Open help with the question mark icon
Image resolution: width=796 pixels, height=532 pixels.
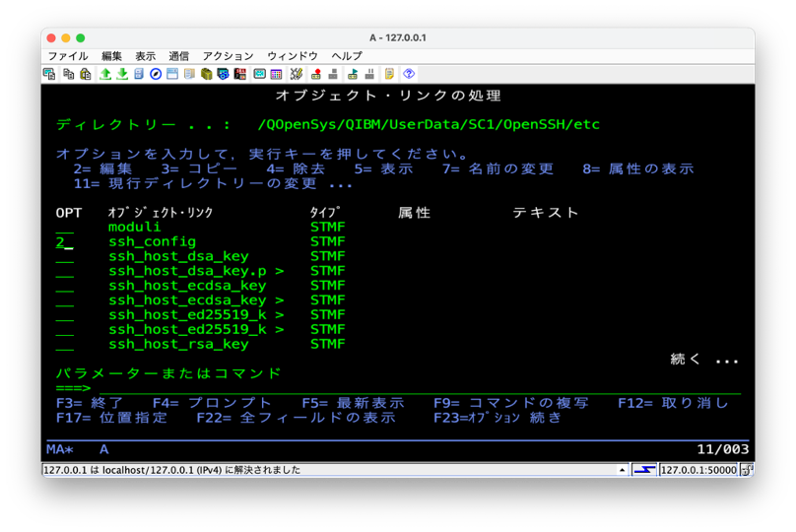[x=409, y=74]
